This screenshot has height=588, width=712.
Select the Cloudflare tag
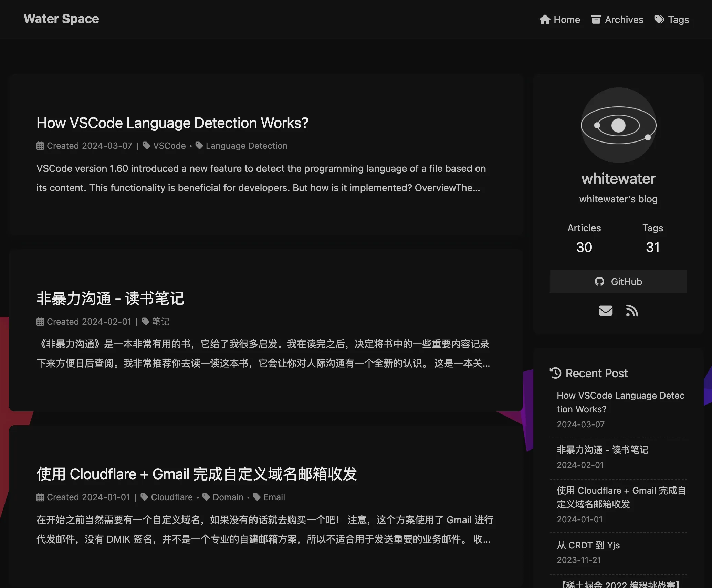[172, 497]
